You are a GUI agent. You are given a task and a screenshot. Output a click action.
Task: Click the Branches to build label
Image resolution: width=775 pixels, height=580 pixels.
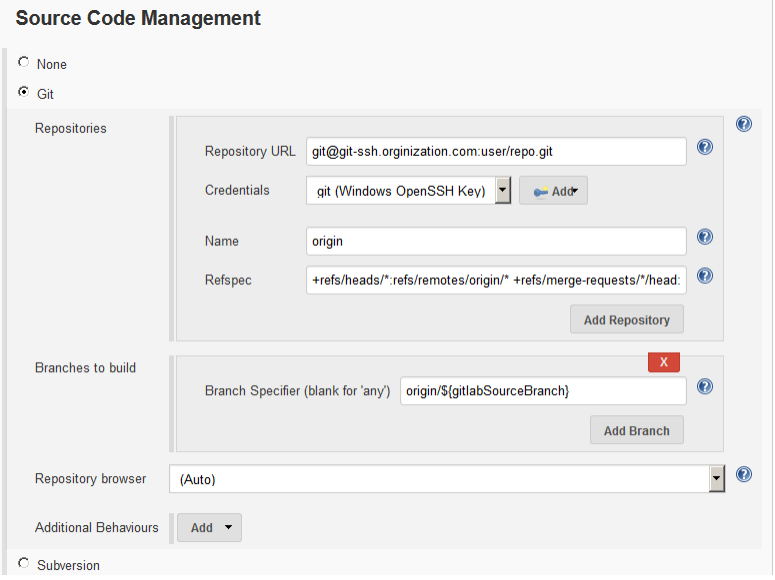[86, 368]
